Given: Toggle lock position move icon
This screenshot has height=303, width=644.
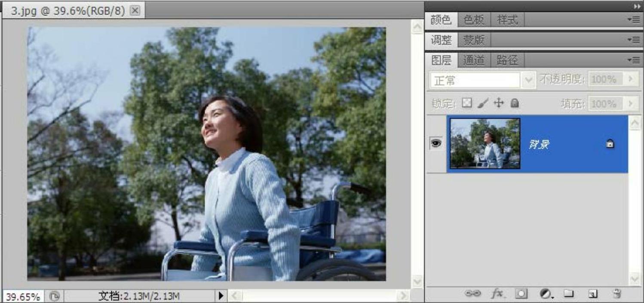Looking at the screenshot, I should [498, 103].
